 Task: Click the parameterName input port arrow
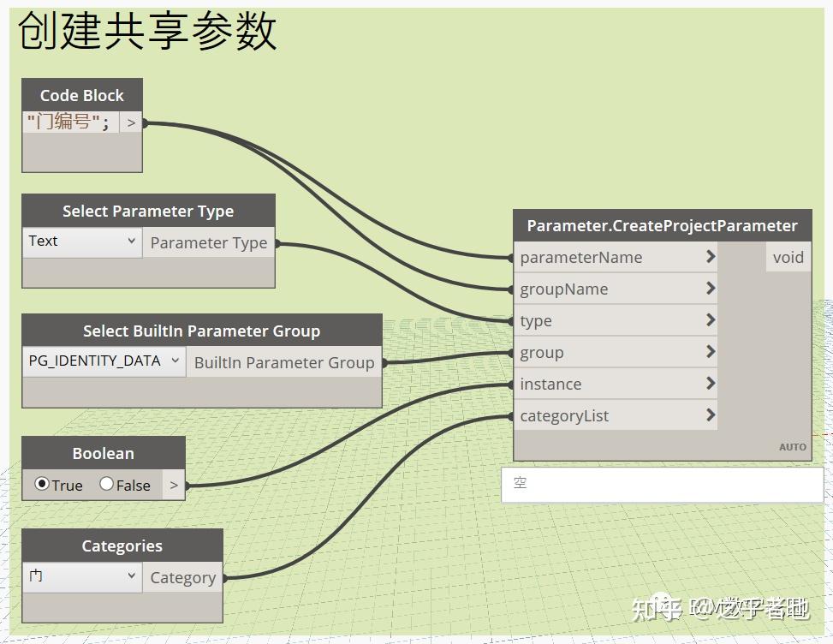pos(710,257)
